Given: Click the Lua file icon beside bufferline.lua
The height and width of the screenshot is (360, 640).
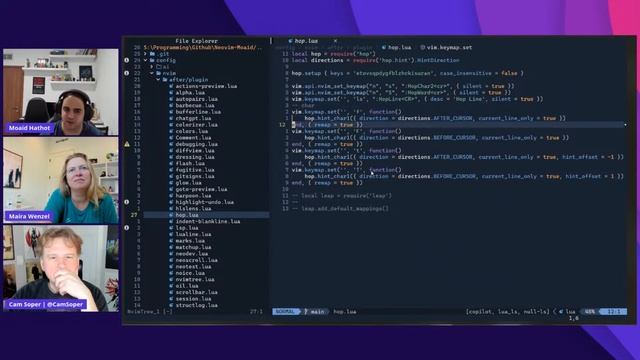Looking at the screenshot, I should pyautogui.click(x=171, y=112).
